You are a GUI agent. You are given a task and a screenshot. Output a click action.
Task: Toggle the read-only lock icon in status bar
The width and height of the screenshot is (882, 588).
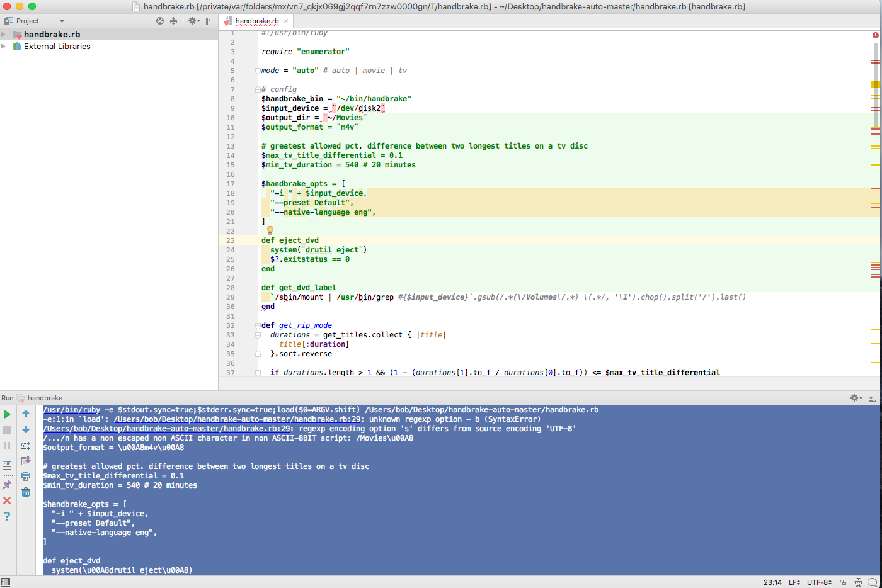tap(844, 582)
